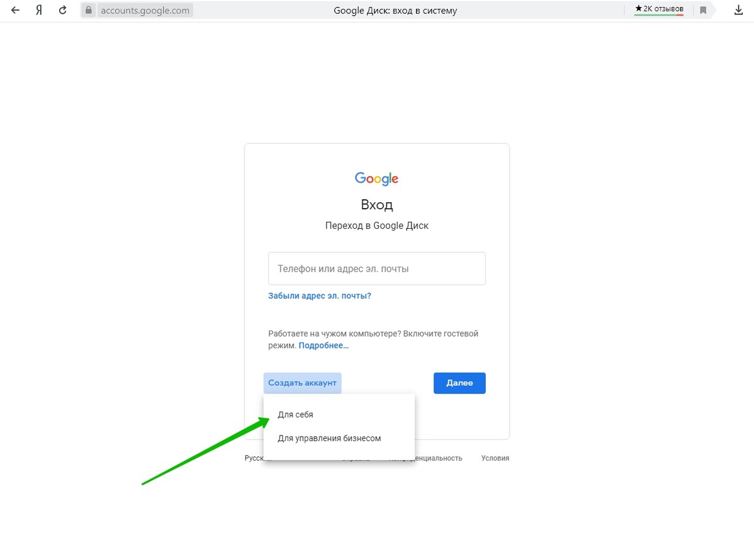Open the Забыли адрес эл. почты? link
Viewport: 754px width, 560px height.
320,295
